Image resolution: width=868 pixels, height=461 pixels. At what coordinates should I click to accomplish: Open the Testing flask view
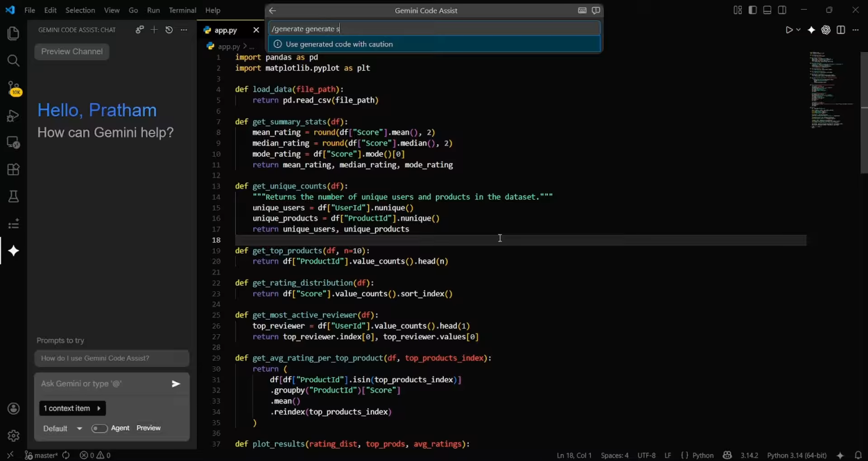[13, 197]
